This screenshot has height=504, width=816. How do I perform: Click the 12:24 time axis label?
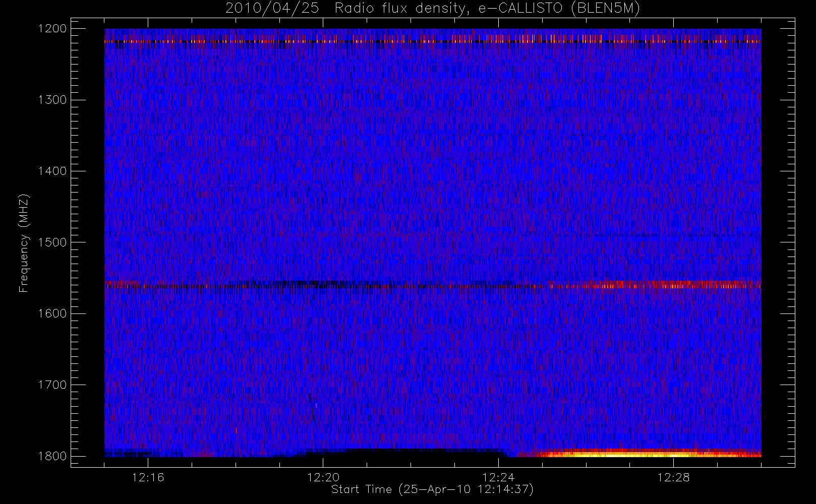498,477
